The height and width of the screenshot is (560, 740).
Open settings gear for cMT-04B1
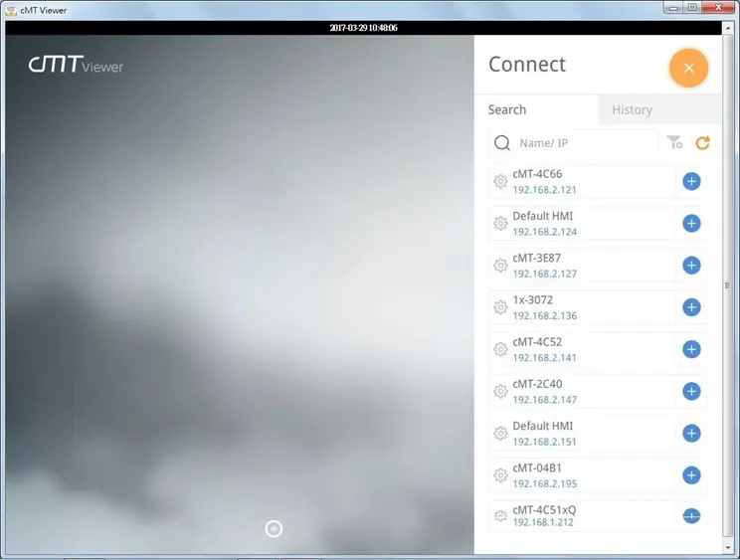pos(500,475)
